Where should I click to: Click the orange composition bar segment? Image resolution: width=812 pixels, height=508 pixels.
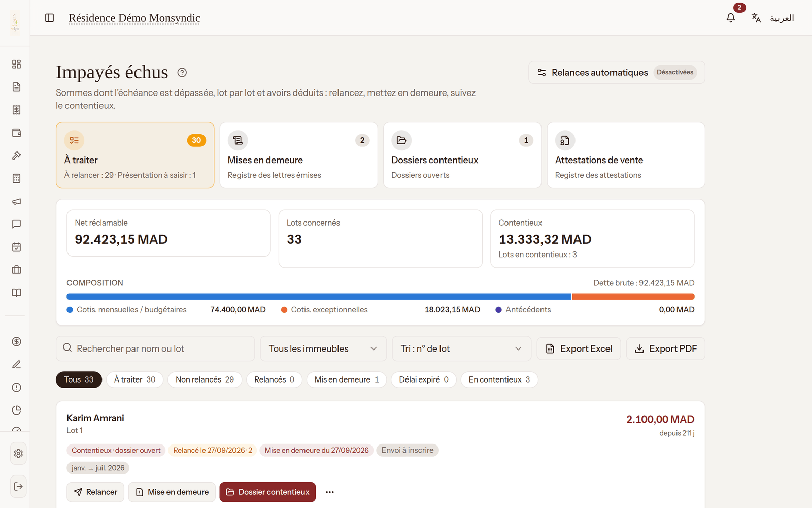[633, 297]
